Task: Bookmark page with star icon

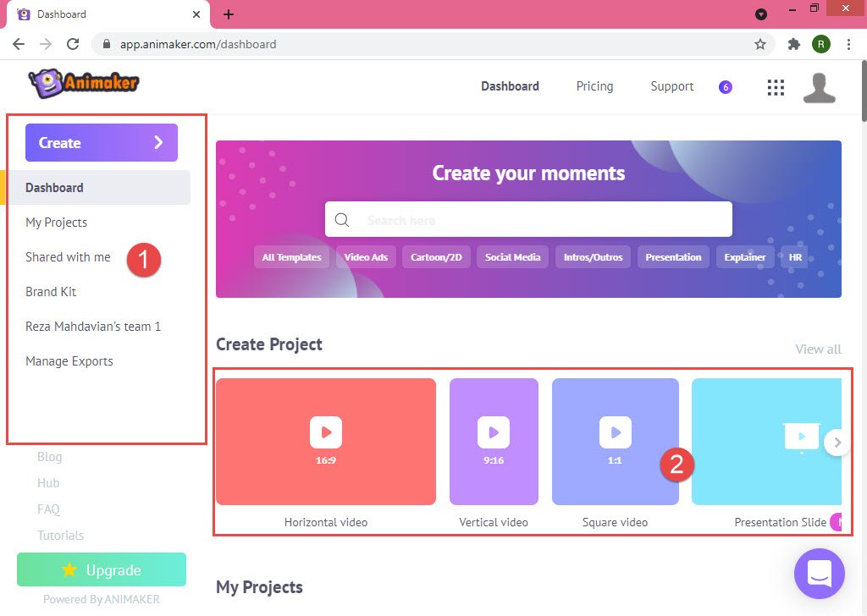Action: pos(760,44)
